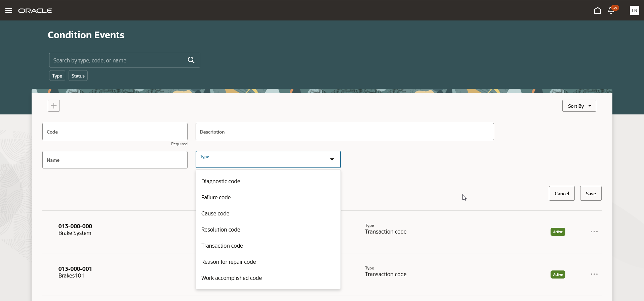The width and height of the screenshot is (644, 301).
Task: Open the Sort By dropdown
Action: (579, 106)
